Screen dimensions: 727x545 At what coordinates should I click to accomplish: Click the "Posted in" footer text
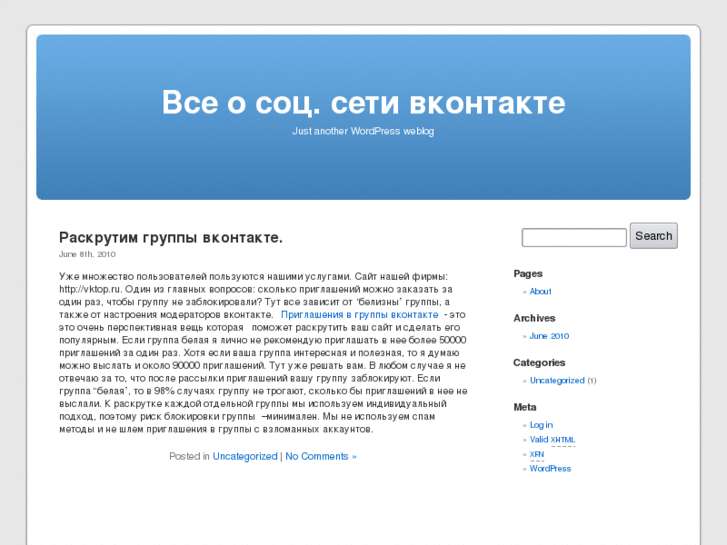coord(189,456)
